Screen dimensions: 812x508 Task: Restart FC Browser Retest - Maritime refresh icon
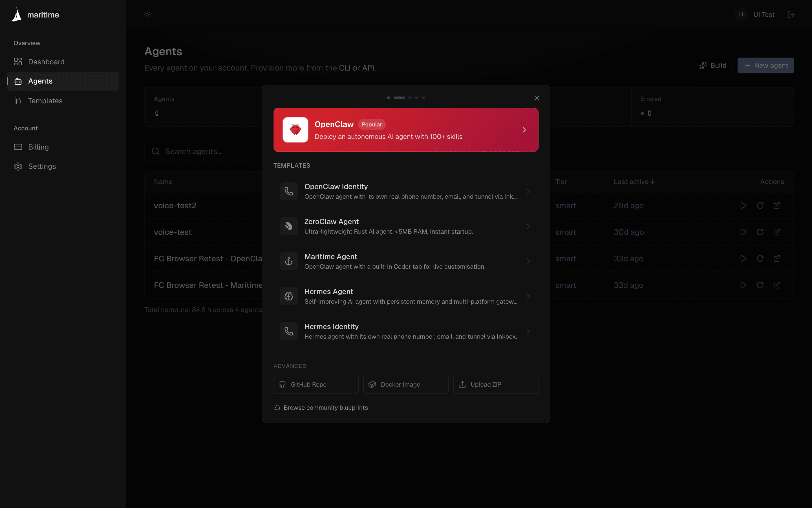pos(760,285)
